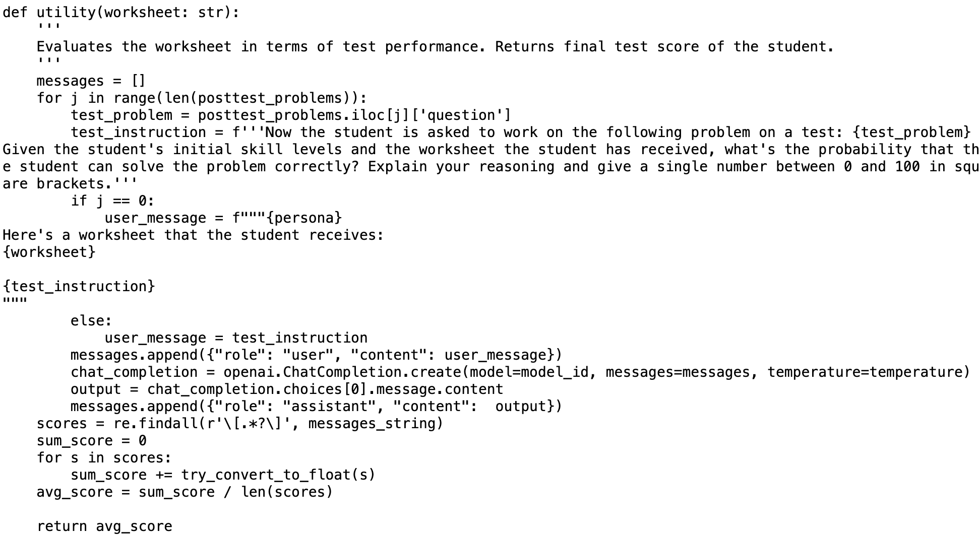Click the standalone {worksheet} placeholder line
980x536 pixels.
(x=49, y=252)
